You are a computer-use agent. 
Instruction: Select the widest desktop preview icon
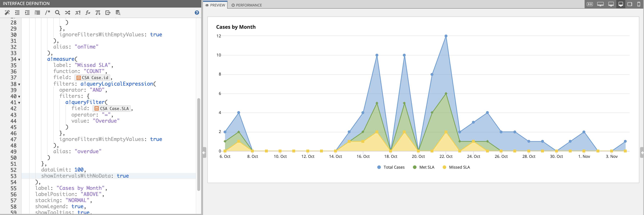[x=600, y=4]
